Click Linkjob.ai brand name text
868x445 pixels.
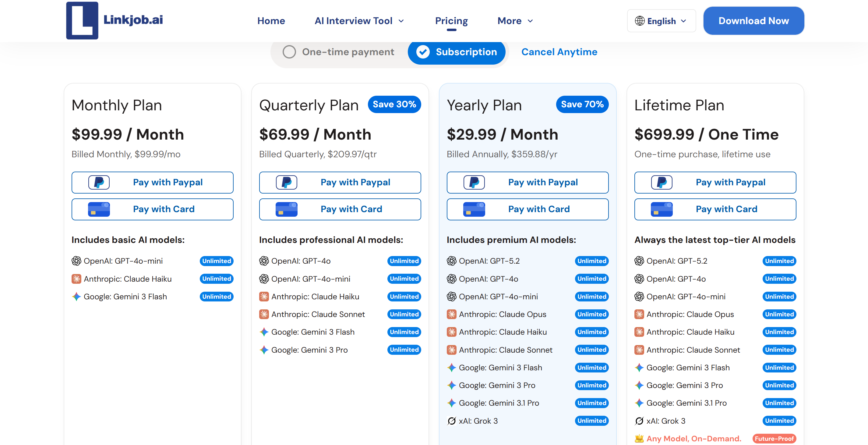[x=133, y=20]
